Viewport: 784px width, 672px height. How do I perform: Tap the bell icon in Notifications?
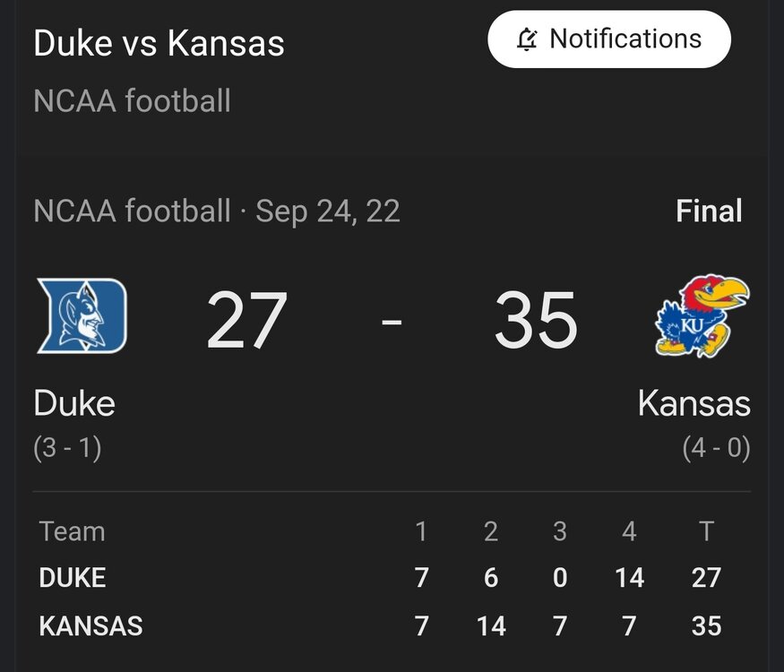pyautogui.click(x=528, y=39)
